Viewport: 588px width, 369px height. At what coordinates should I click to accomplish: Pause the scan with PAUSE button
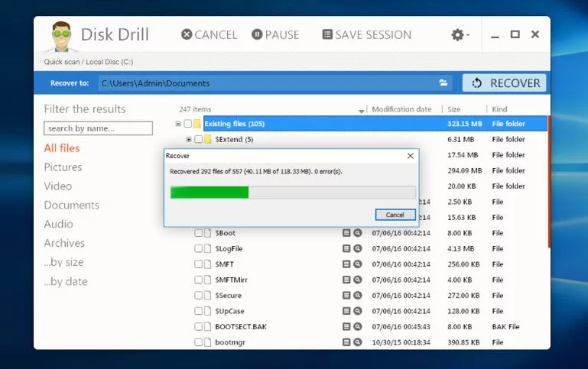coord(275,34)
